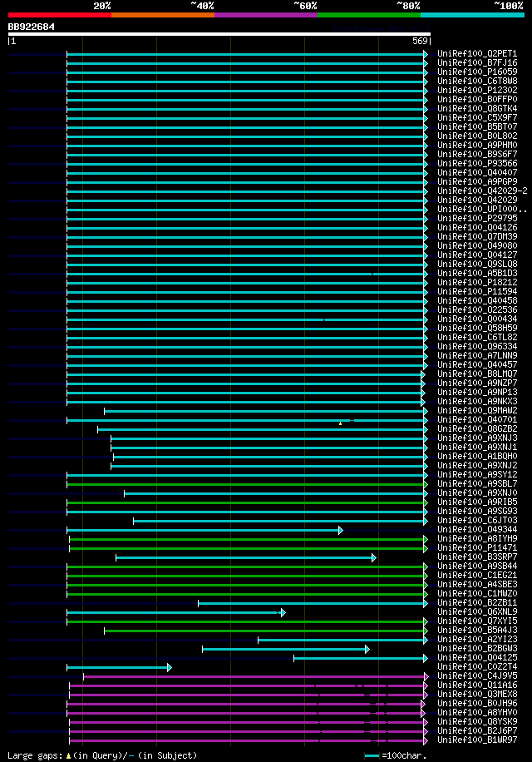Click label UniRef100_A5B1D3

[477, 274]
